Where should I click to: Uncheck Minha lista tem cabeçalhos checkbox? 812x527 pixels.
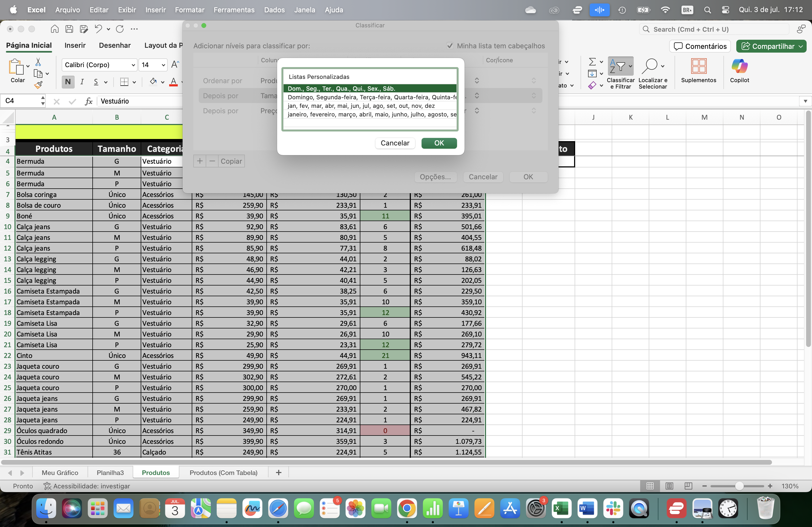coord(450,46)
